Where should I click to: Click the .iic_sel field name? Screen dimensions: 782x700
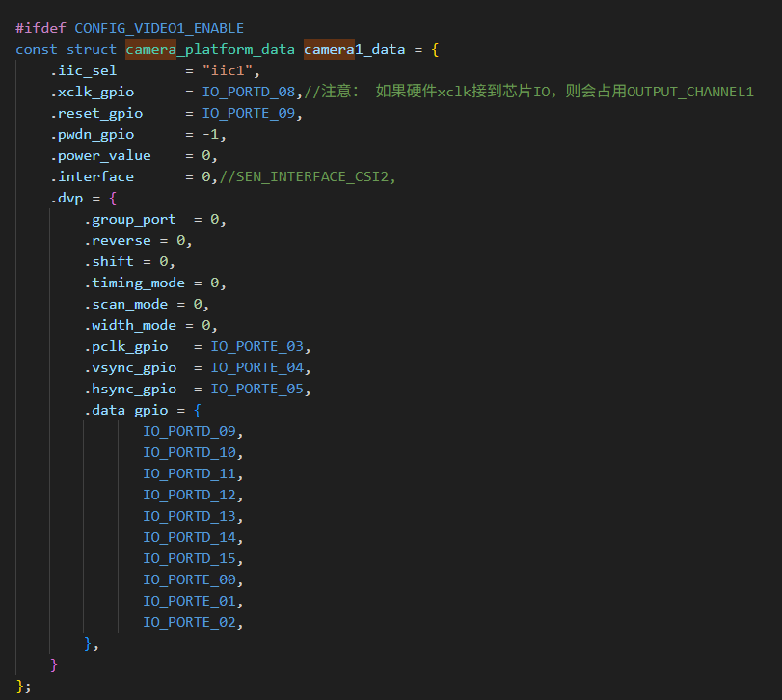point(83,70)
